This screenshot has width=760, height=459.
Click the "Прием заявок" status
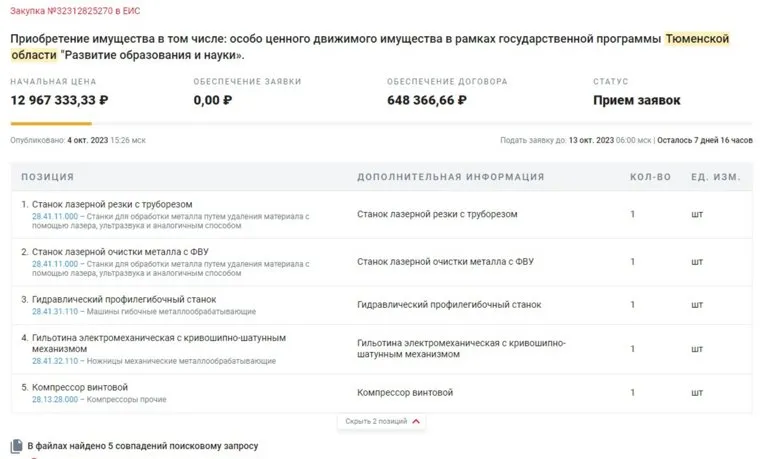[636, 100]
